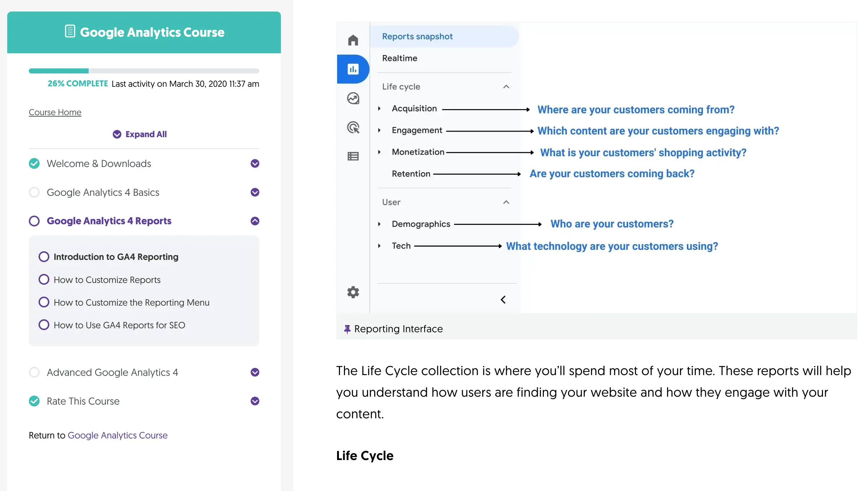
Task: Open the Realtime menu item
Action: coord(399,58)
